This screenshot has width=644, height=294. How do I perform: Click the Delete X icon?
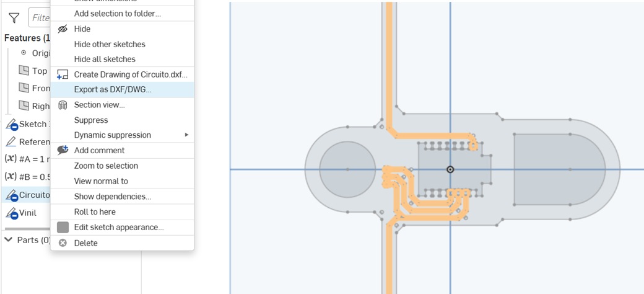(63, 243)
